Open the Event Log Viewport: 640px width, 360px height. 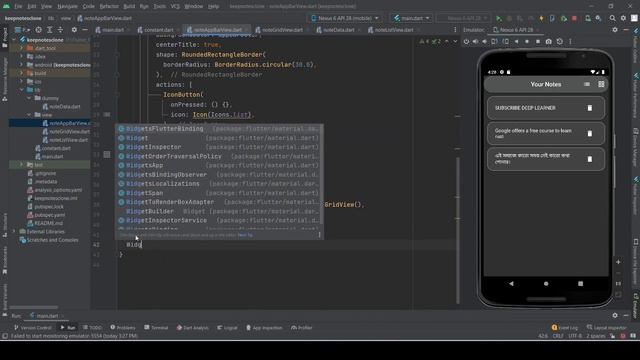click(564, 328)
